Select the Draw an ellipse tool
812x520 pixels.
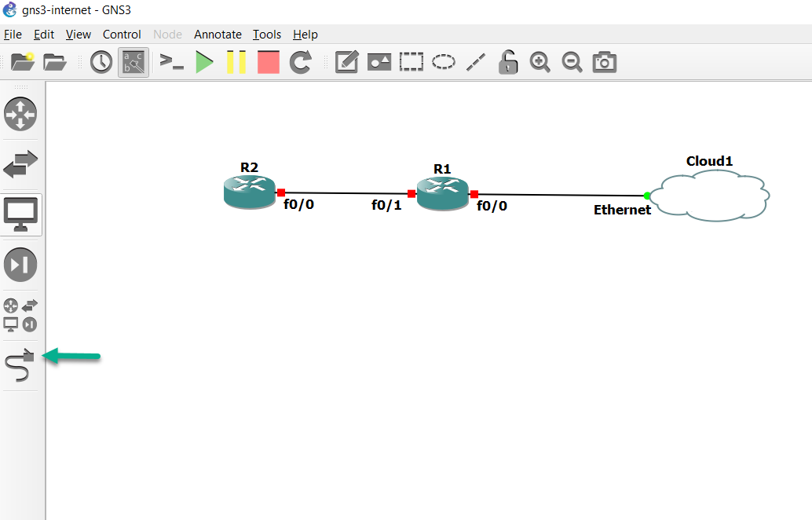tap(443, 62)
